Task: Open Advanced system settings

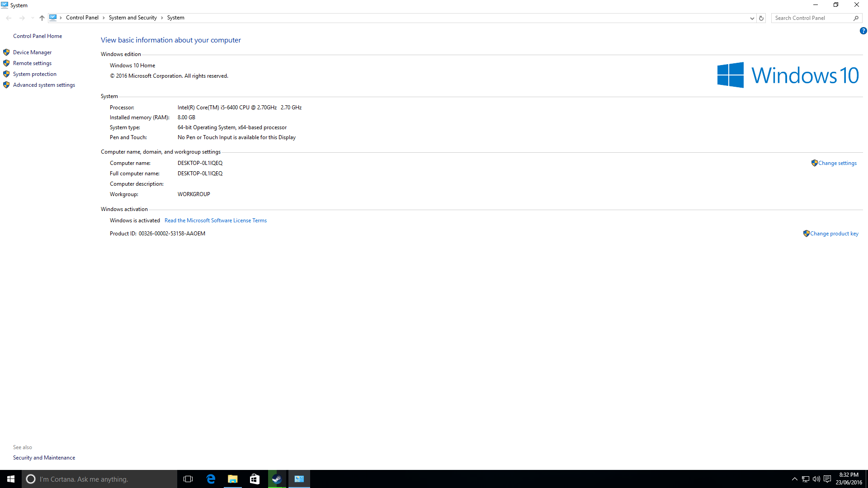Action: pos(44,85)
